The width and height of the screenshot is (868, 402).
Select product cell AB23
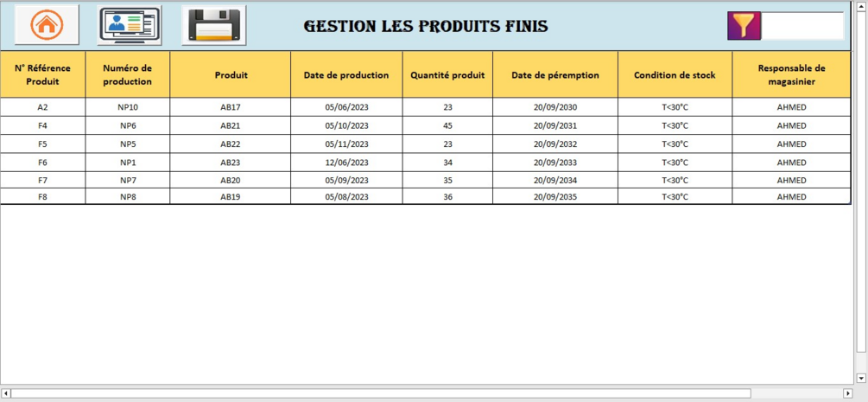tap(231, 163)
